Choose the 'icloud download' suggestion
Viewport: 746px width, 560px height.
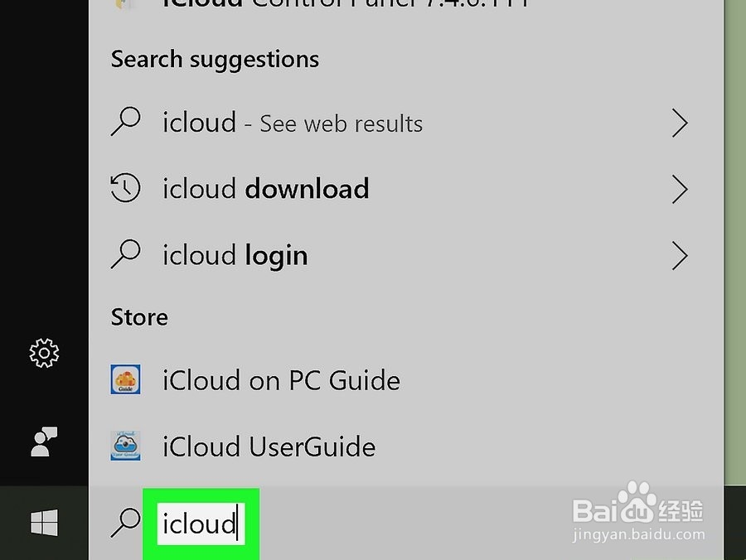tap(265, 189)
